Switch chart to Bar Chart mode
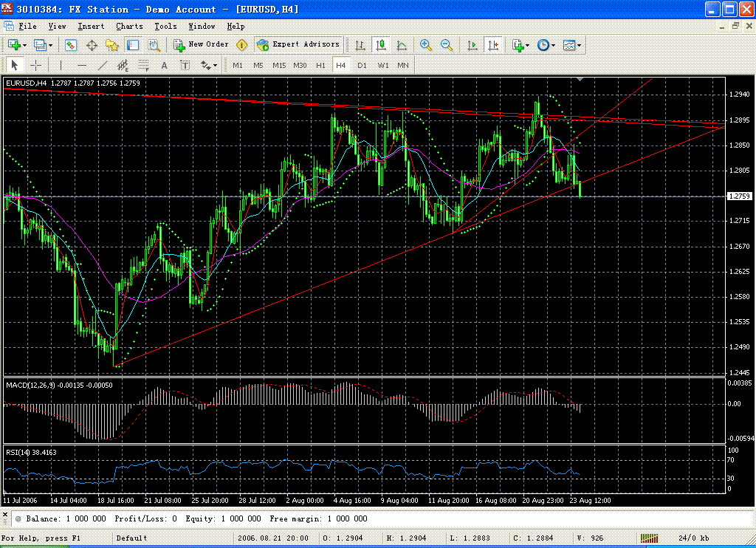Screen dimensions: 756x548 tap(360, 45)
